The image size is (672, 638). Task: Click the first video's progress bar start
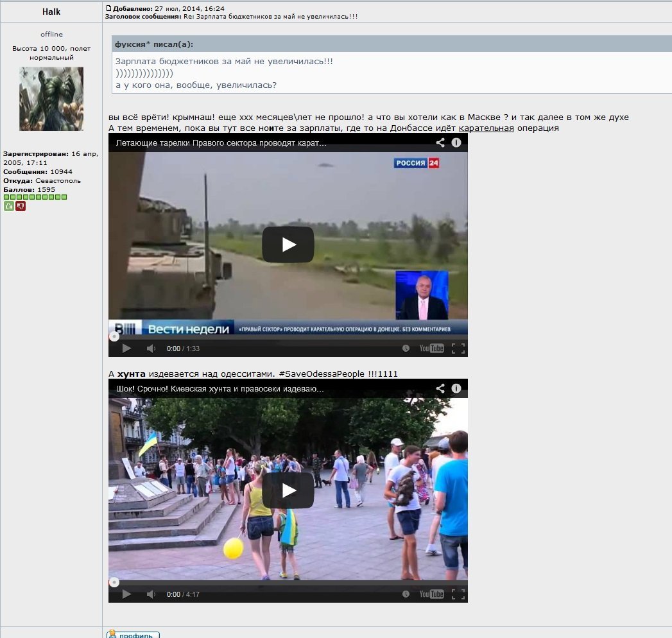point(114,336)
